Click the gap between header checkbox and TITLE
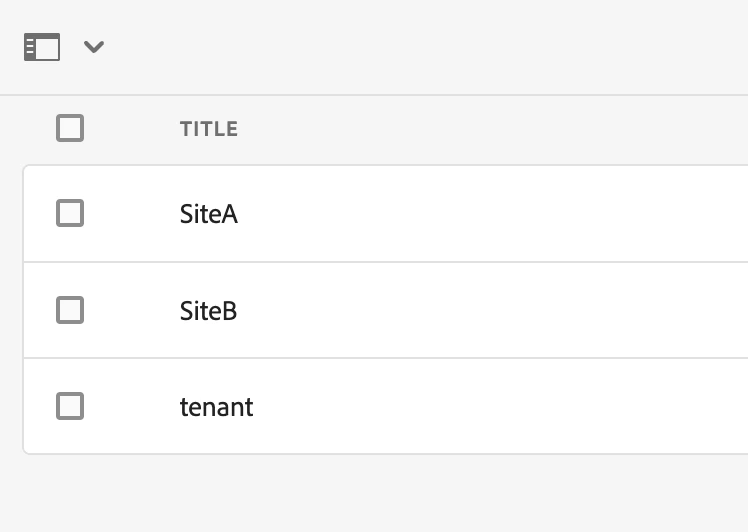This screenshot has width=748, height=532. tap(130, 129)
